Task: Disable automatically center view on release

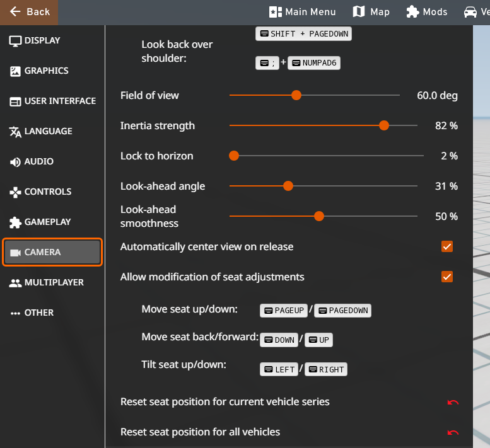Action: point(447,246)
